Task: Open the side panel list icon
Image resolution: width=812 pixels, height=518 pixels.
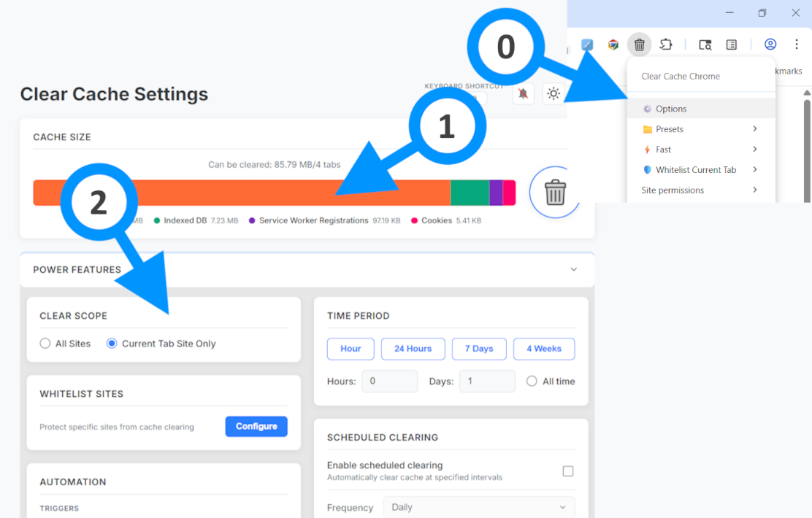Action: [731, 45]
